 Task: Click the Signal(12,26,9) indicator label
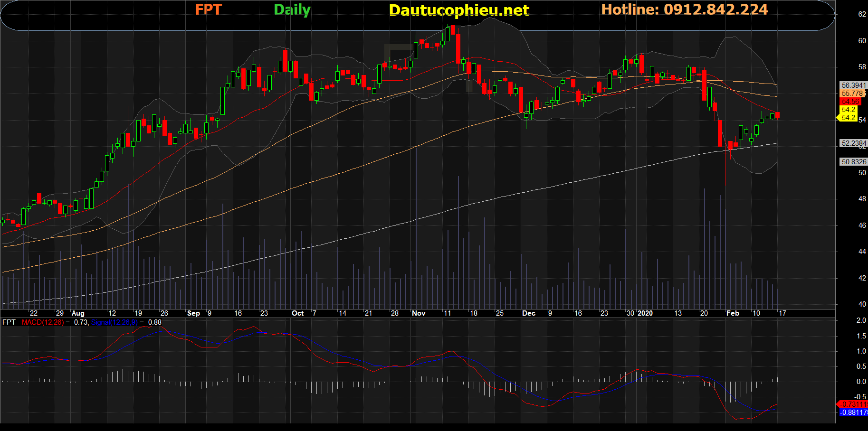(x=114, y=322)
